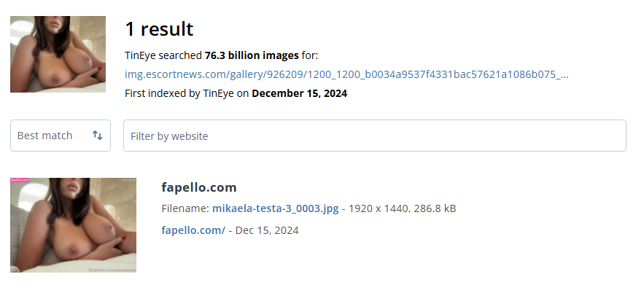644x301 pixels.
Task: Click the "December 15, 2024" indexed date
Action: click(x=299, y=93)
